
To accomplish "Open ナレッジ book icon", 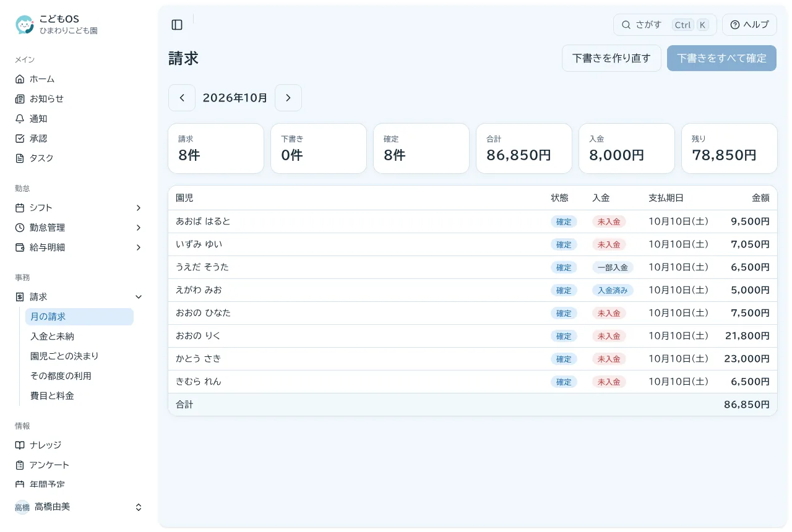I will tap(20, 445).
